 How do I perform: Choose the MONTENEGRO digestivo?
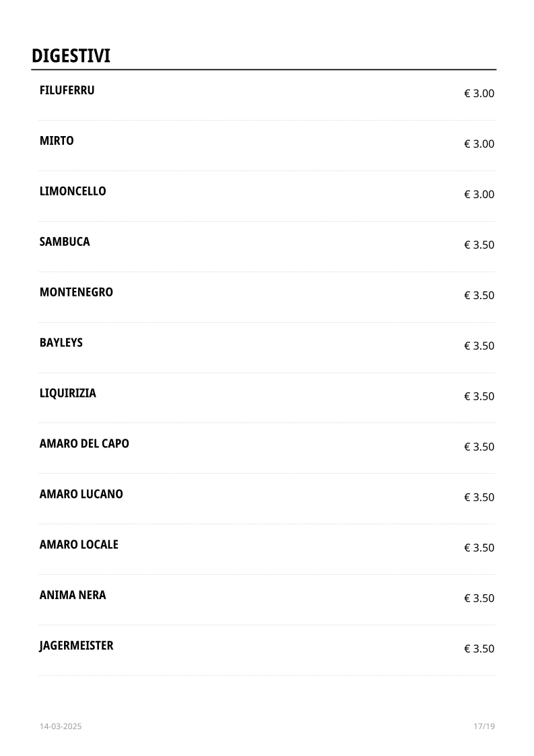coord(76,292)
